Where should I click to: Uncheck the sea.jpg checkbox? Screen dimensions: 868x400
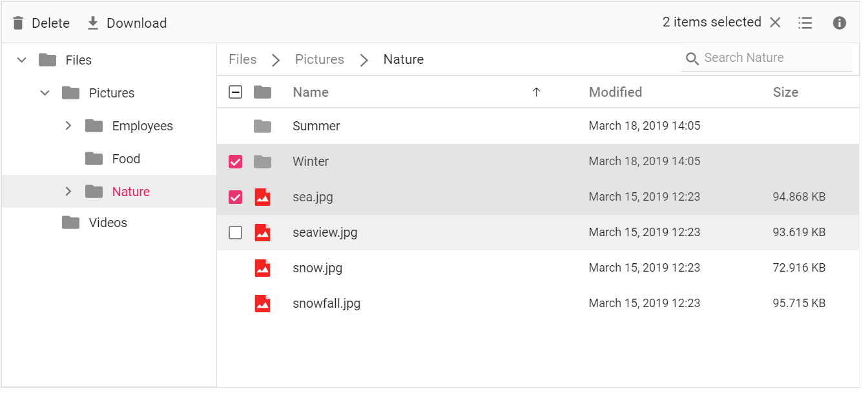[236, 197]
